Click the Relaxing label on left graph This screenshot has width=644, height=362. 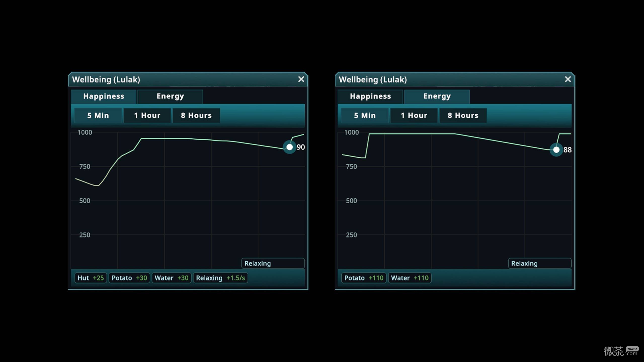pyautogui.click(x=273, y=263)
